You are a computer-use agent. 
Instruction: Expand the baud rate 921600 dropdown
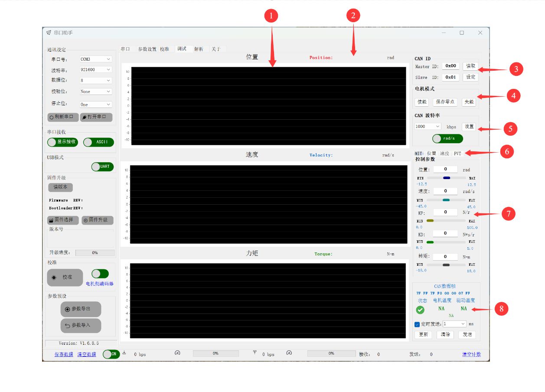pyautogui.click(x=95, y=69)
